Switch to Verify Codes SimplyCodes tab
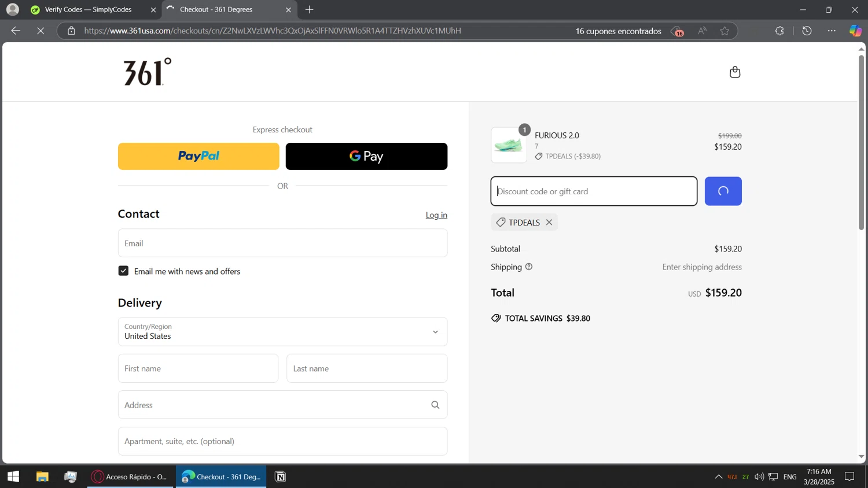The image size is (868, 488). coord(88,9)
